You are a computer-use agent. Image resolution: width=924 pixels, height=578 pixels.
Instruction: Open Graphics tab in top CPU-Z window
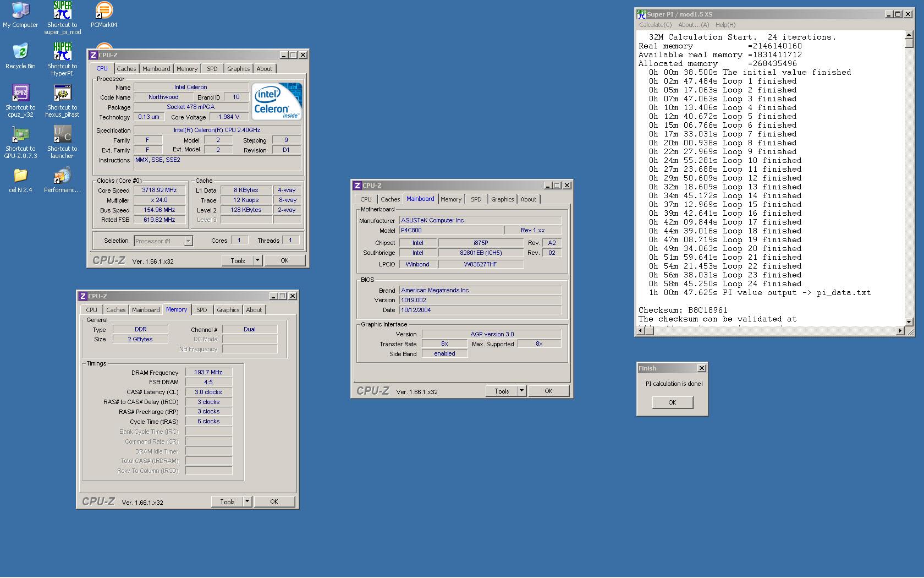(x=239, y=69)
